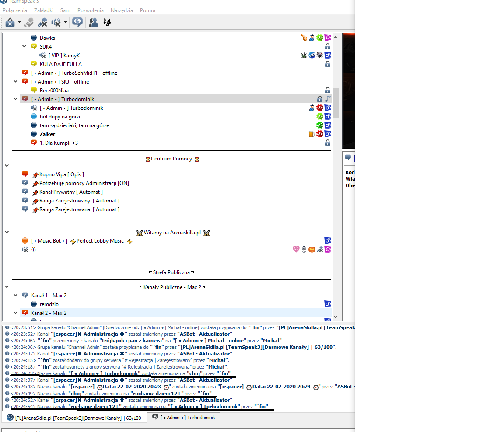Collapse the SUK4 channel tree
The height and width of the screenshot is (432, 504).
click(x=24, y=46)
